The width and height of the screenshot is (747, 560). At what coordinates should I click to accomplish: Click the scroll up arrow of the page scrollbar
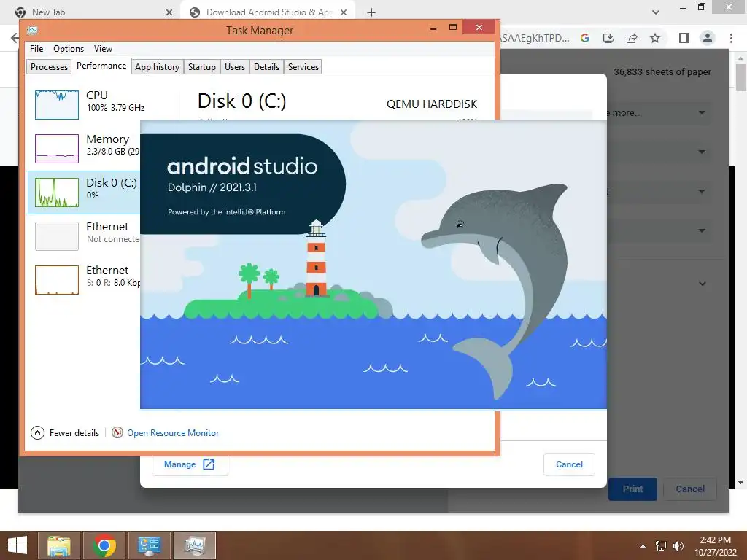(x=741, y=57)
